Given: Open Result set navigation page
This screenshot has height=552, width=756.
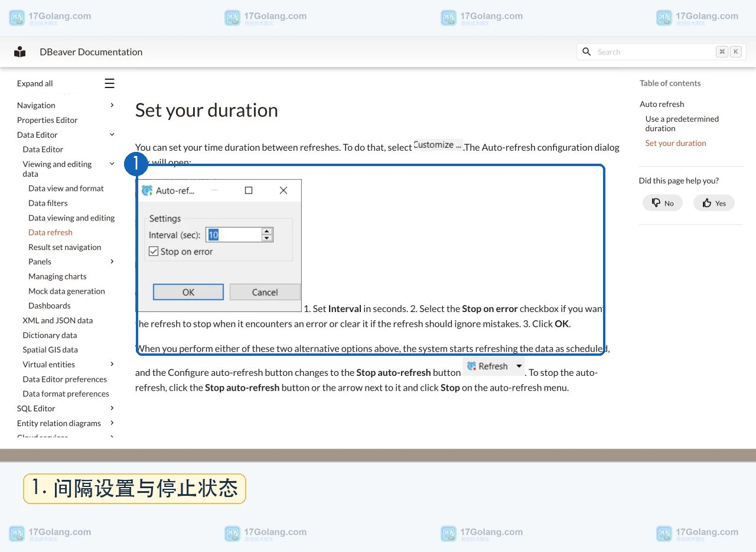Looking at the screenshot, I should tap(65, 247).
